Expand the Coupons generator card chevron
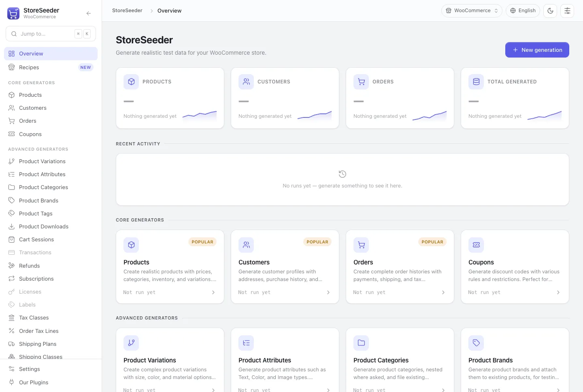This screenshot has width=583, height=392. tap(558, 292)
